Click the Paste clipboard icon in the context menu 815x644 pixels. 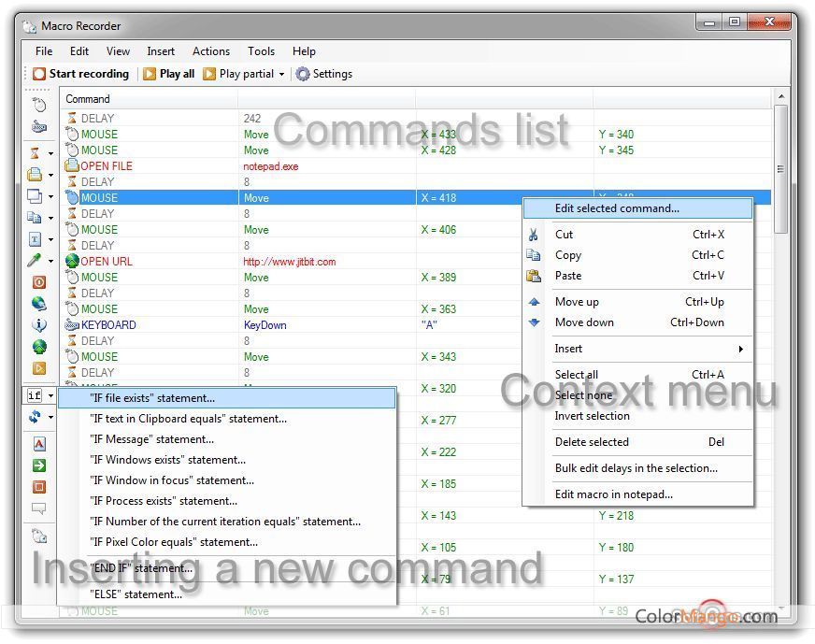point(535,276)
